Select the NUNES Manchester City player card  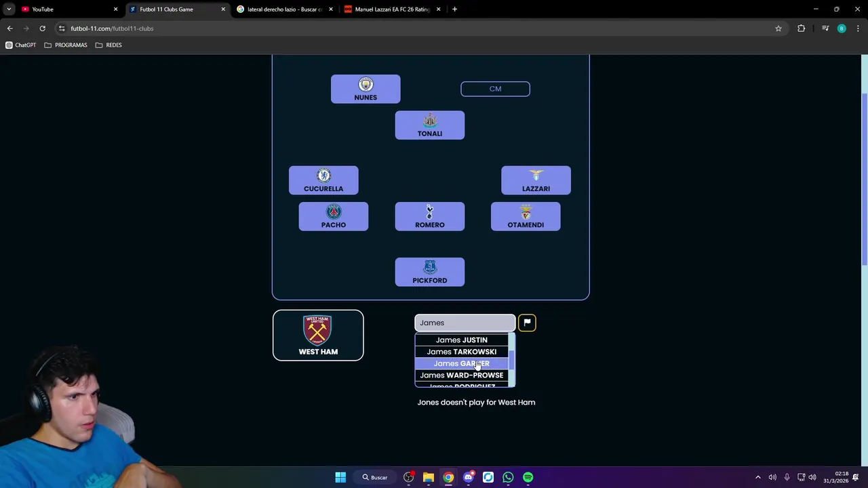tap(366, 89)
